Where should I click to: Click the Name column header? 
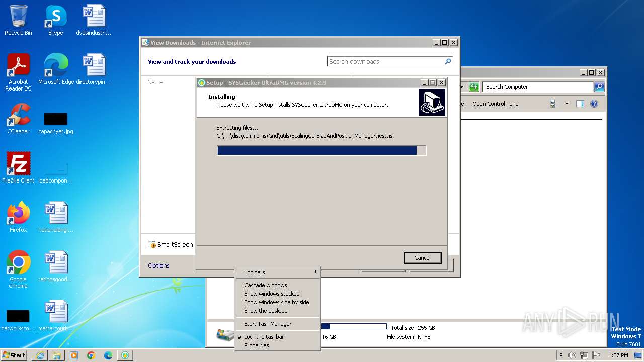155,82
